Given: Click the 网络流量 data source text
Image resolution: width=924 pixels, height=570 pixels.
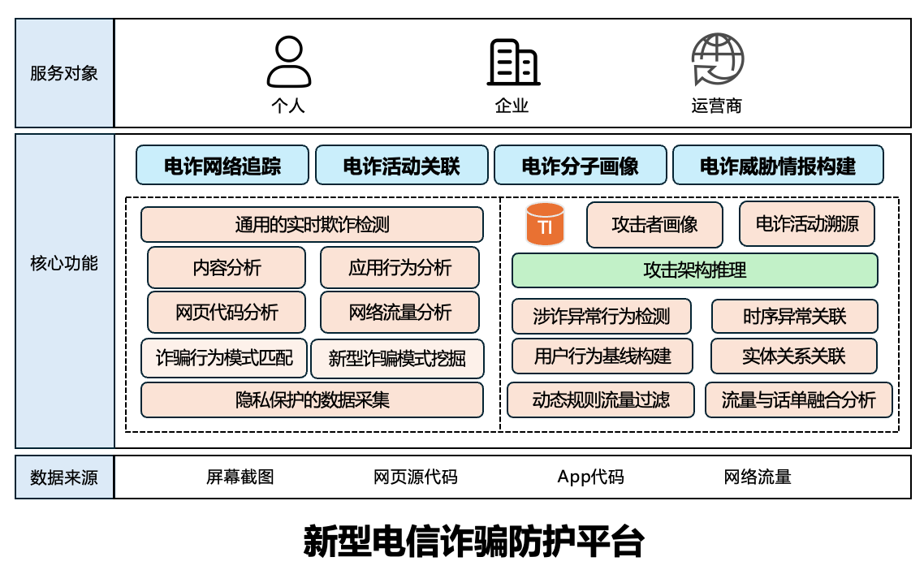Looking at the screenshot, I should [x=758, y=477].
